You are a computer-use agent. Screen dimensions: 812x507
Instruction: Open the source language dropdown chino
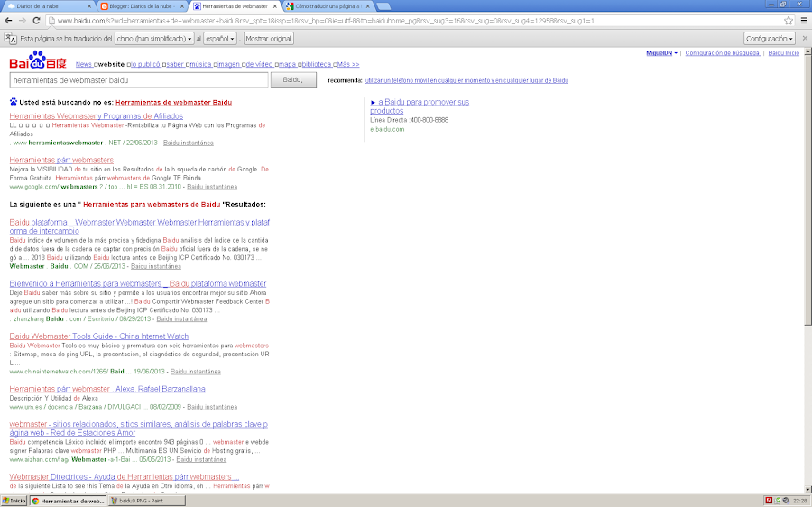pos(154,38)
